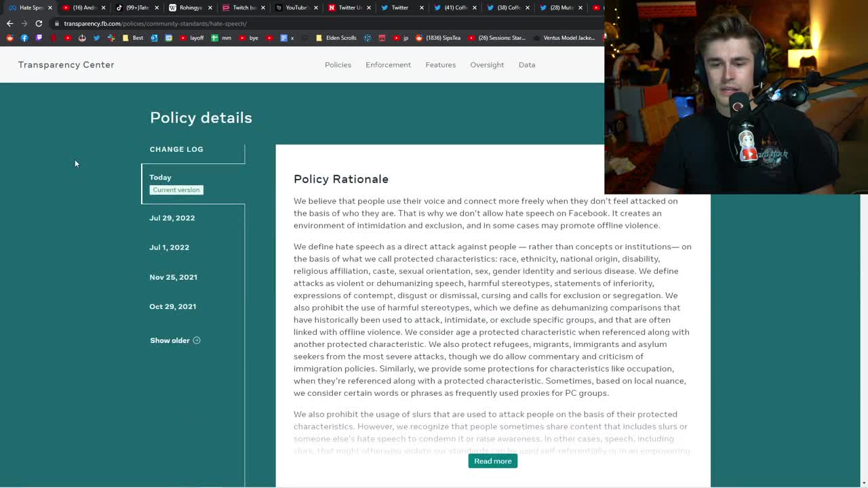Click the Policy Rationale heading

341,179
